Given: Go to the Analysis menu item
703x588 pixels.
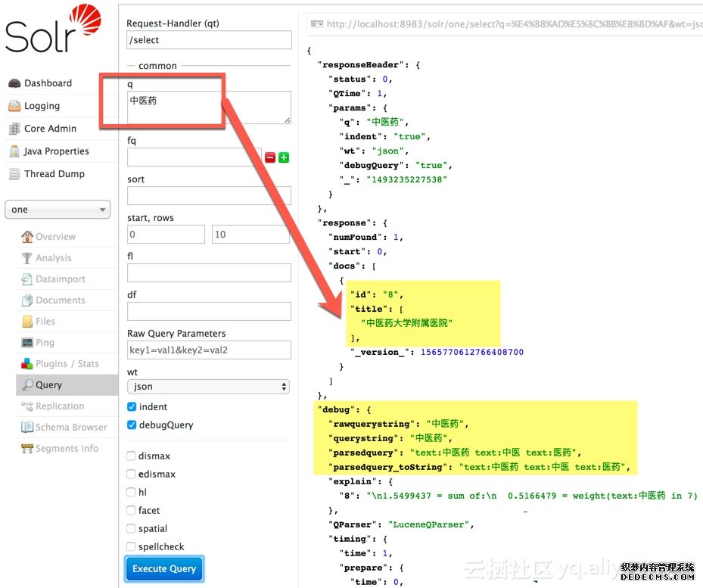Looking at the screenshot, I should point(53,258).
